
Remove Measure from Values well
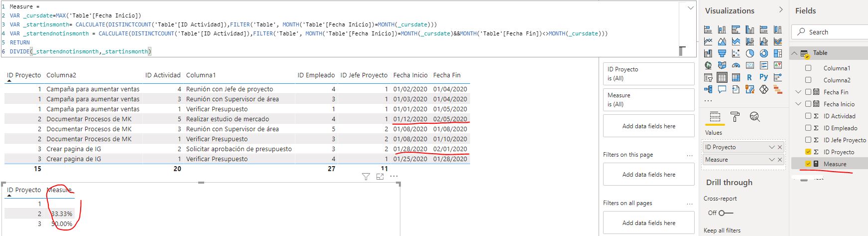pos(780,160)
